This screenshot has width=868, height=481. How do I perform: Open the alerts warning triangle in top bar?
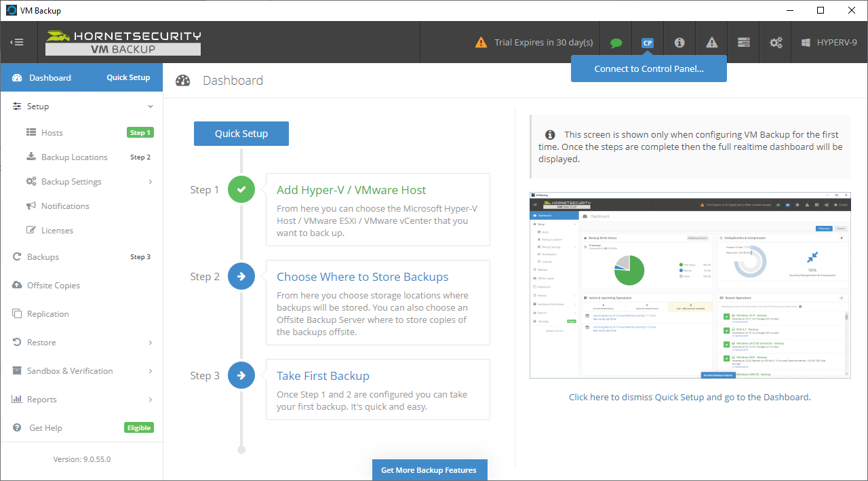click(x=711, y=43)
